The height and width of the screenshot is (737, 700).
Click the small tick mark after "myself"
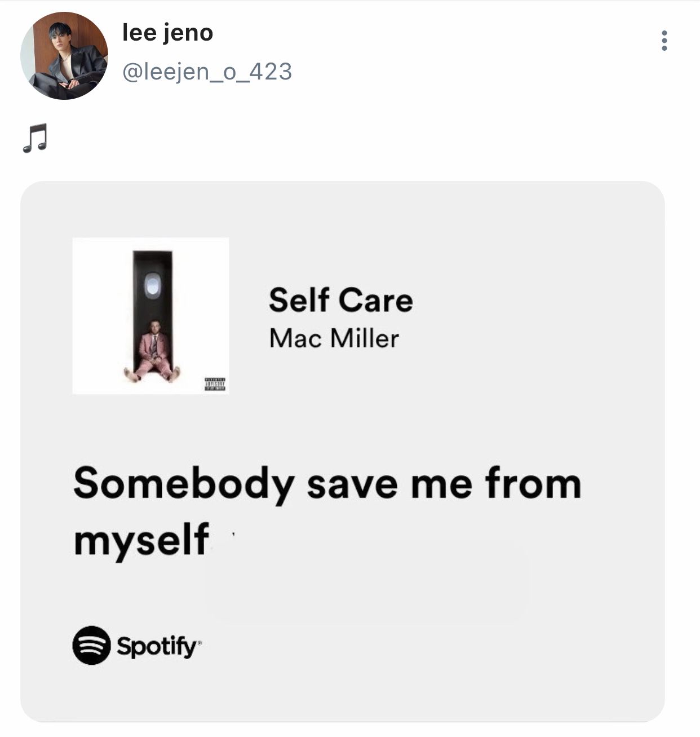click(x=233, y=534)
